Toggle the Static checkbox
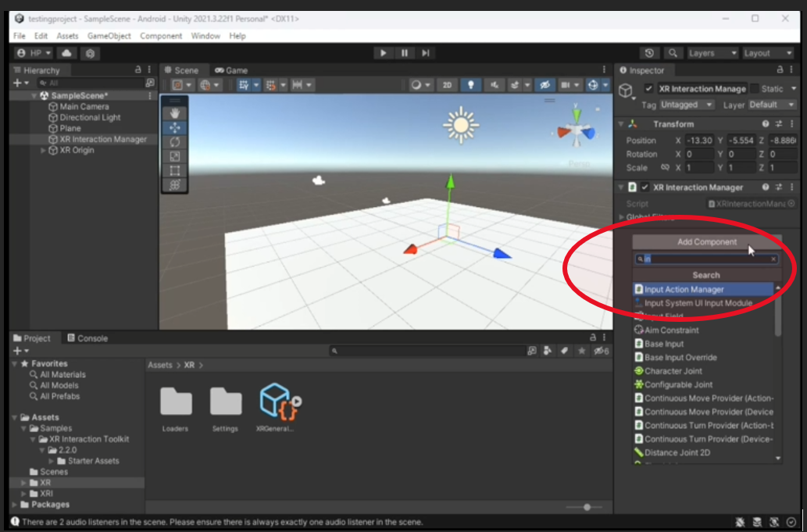 (755, 88)
